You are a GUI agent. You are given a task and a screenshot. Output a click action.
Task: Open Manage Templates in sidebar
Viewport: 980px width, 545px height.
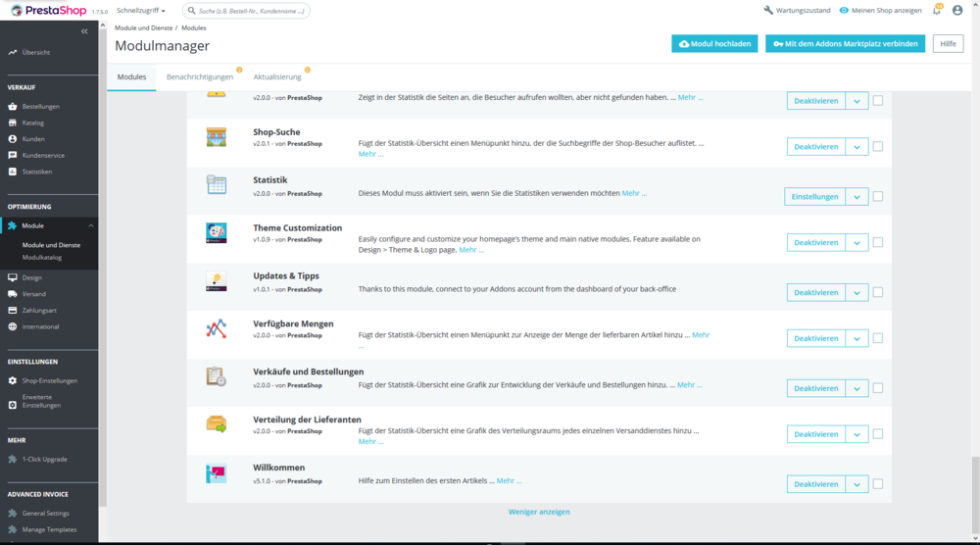point(49,529)
